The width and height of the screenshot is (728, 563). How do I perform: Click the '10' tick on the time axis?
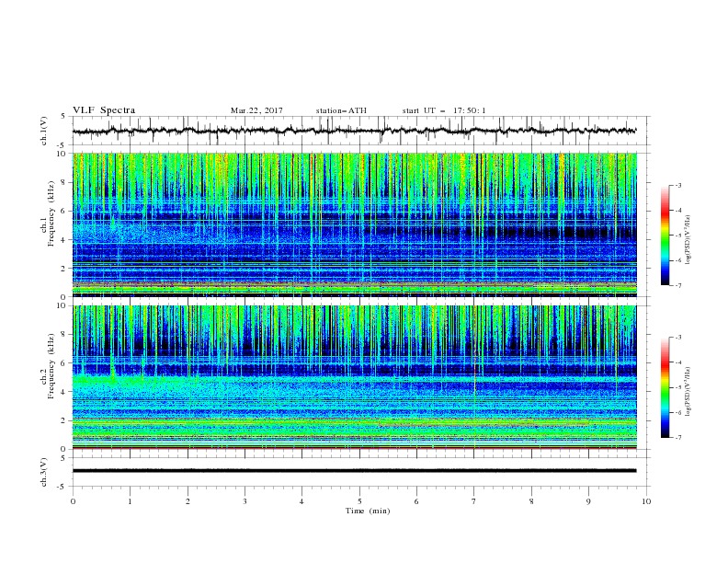click(x=646, y=501)
